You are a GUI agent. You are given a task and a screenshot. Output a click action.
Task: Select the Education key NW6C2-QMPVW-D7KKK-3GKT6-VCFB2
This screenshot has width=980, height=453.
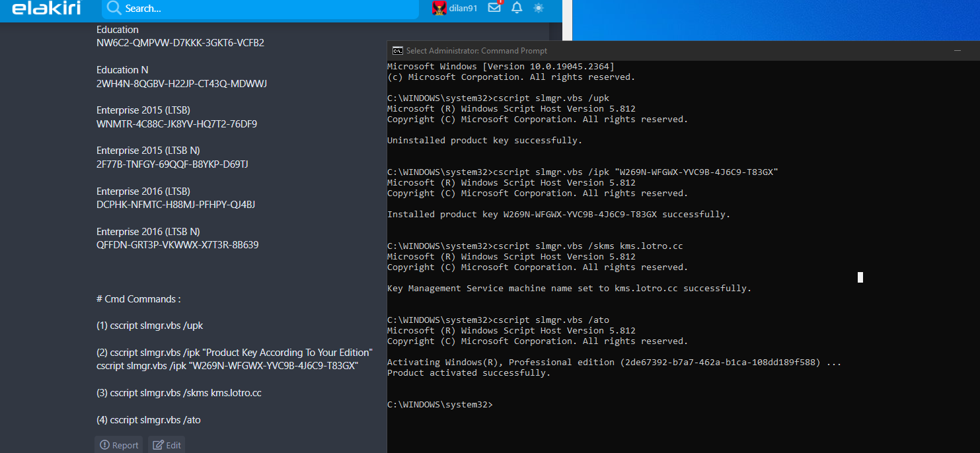pos(180,43)
